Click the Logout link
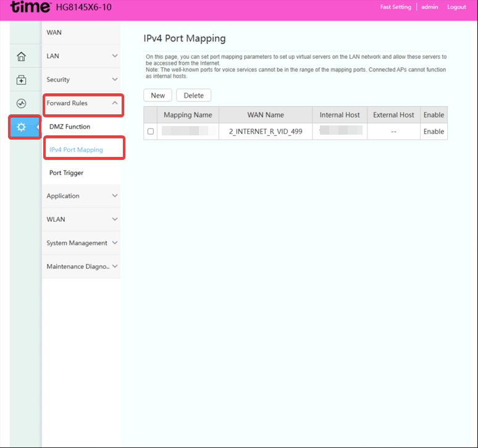The image size is (478, 448). point(456,7)
